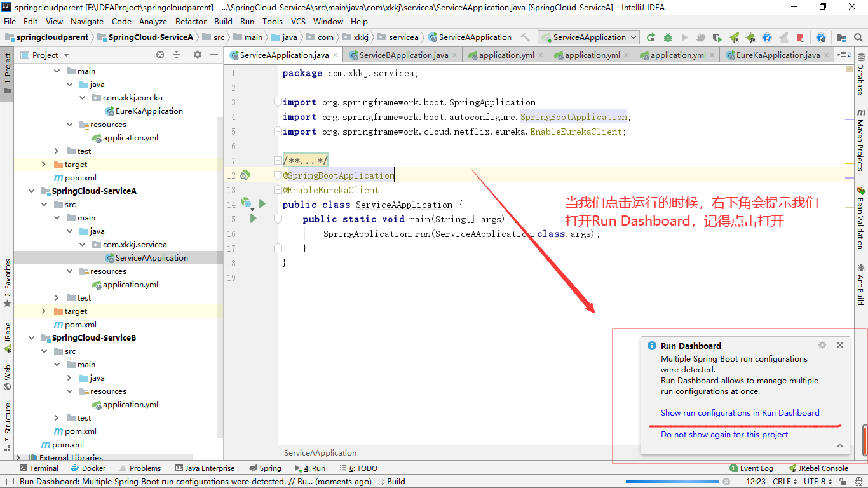
Task: Hide the Project panel with the minus icon
Action: (214, 55)
